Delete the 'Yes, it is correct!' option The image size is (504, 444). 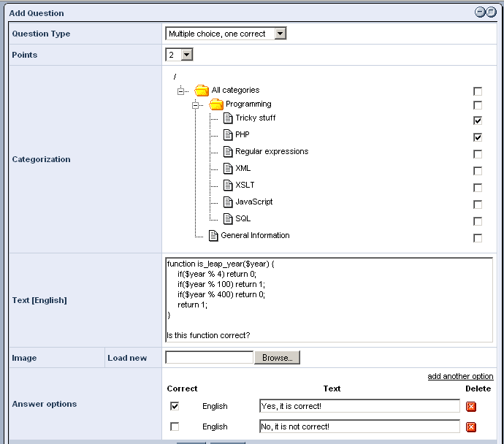(471, 407)
